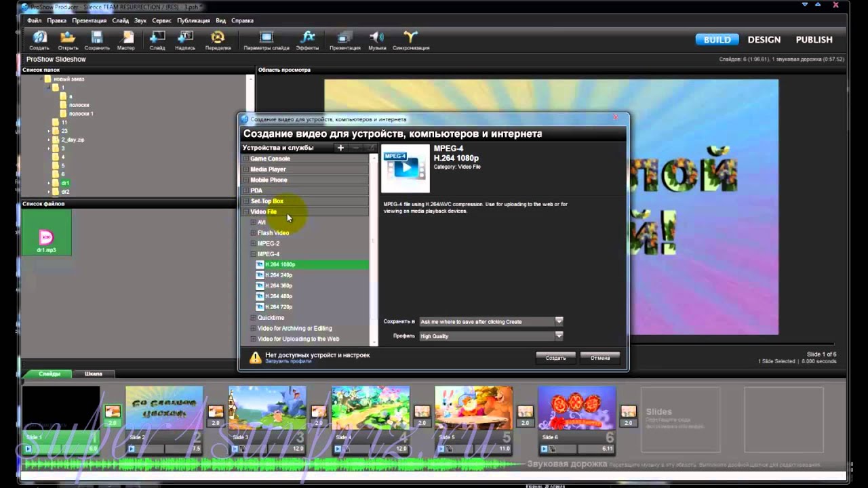Click the plus add-device icon in dialog

[x=340, y=148]
